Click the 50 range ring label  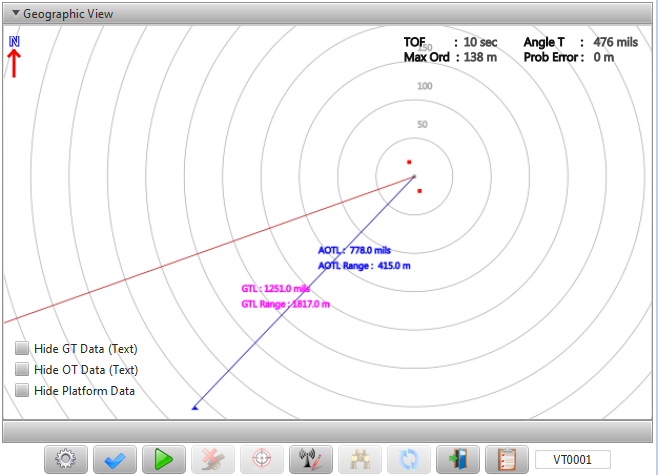pyautogui.click(x=422, y=124)
